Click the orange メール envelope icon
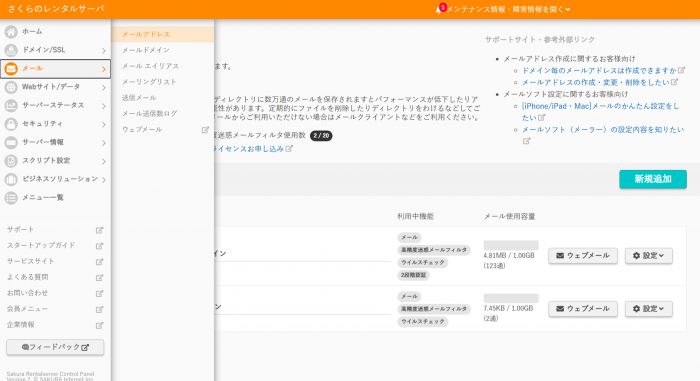This screenshot has width=700, height=381. tap(11, 69)
